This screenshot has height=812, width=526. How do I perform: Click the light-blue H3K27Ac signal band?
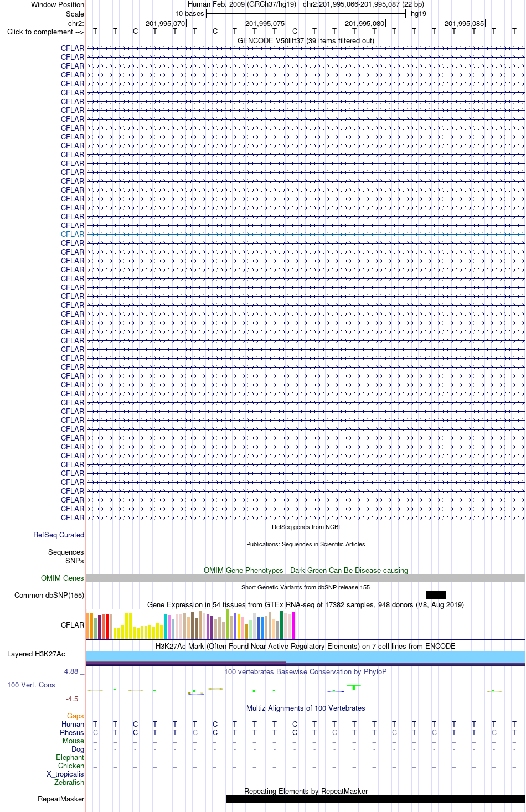[306, 656]
